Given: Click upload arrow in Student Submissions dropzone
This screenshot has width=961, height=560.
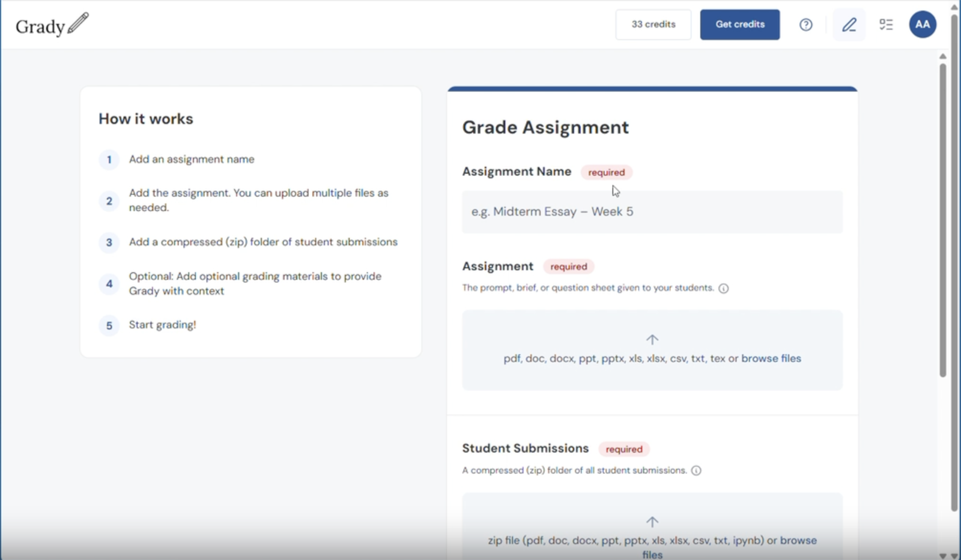Looking at the screenshot, I should (652, 522).
